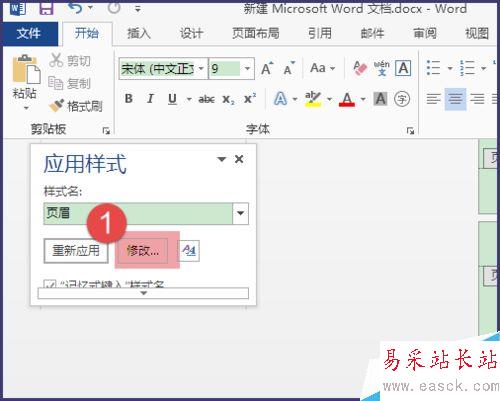The image size is (500, 401).
Task: Click the Styles pane AA icon
Action: tap(189, 251)
